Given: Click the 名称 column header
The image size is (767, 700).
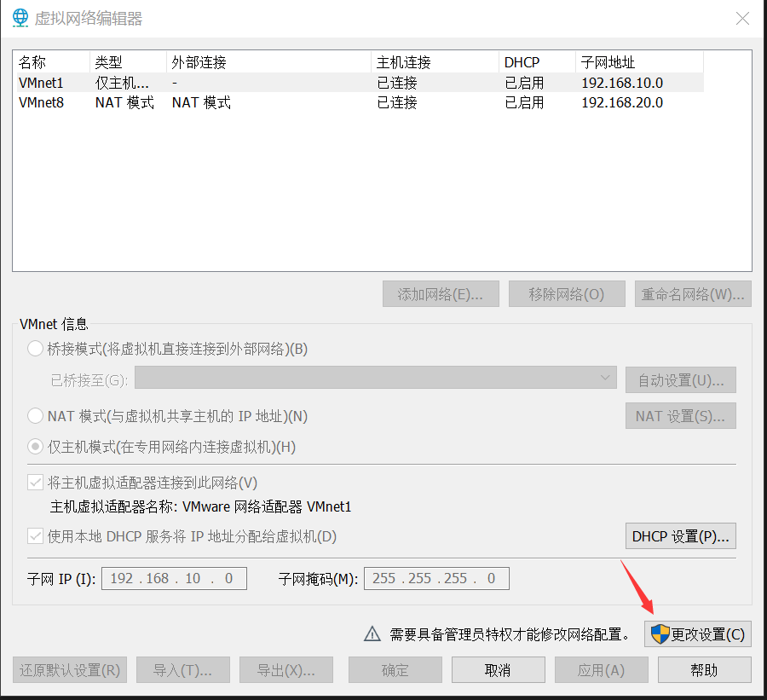Looking at the screenshot, I should click(51, 62).
